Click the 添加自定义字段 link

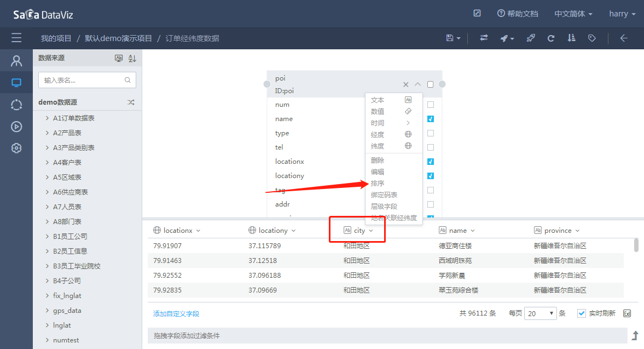click(176, 314)
